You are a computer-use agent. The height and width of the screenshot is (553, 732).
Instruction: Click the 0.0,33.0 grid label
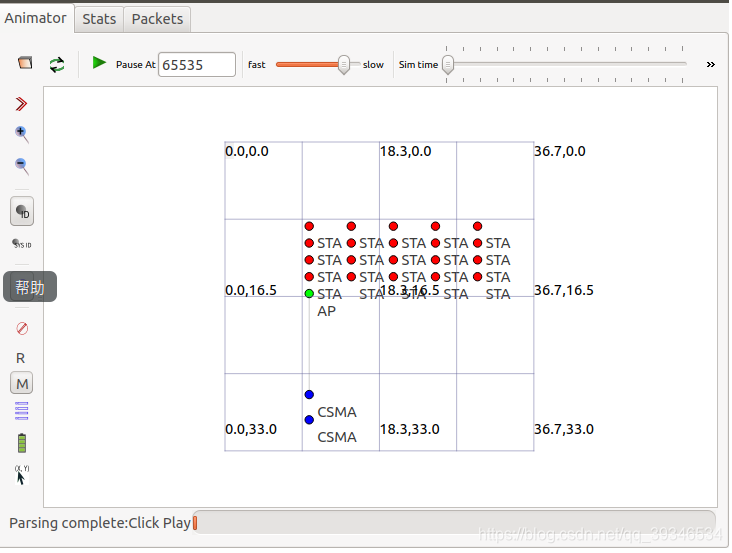251,429
